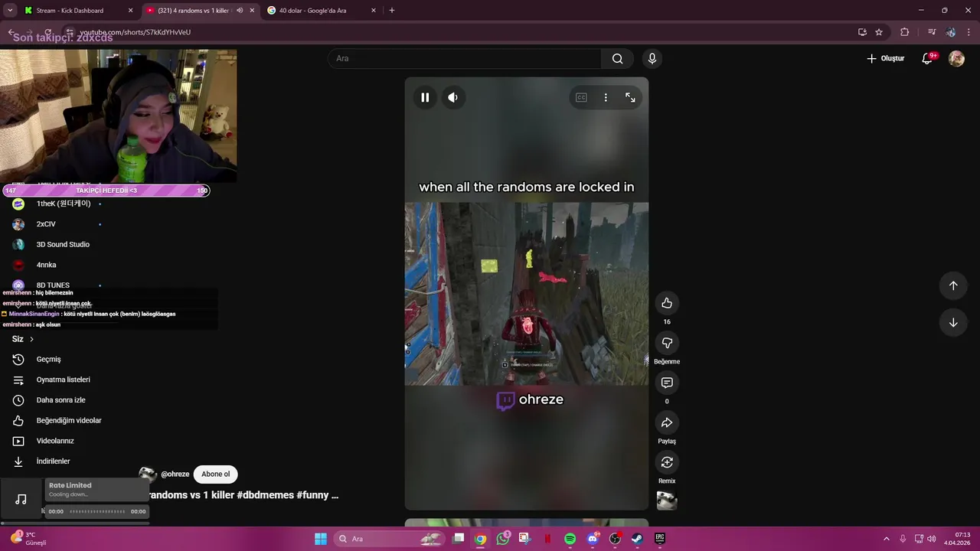Open İndirilenler in sidebar
980x551 pixels.
(x=53, y=461)
